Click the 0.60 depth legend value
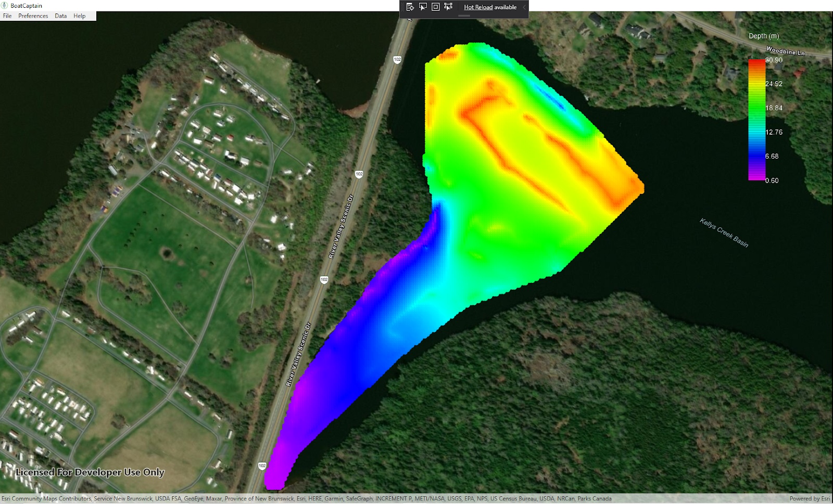This screenshot has width=833, height=504. click(772, 180)
